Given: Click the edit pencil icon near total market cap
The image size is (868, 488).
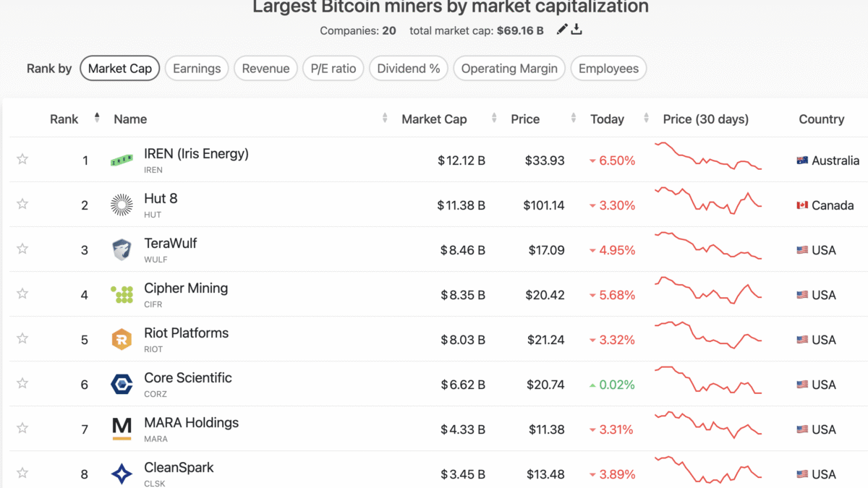Looking at the screenshot, I should [x=562, y=29].
